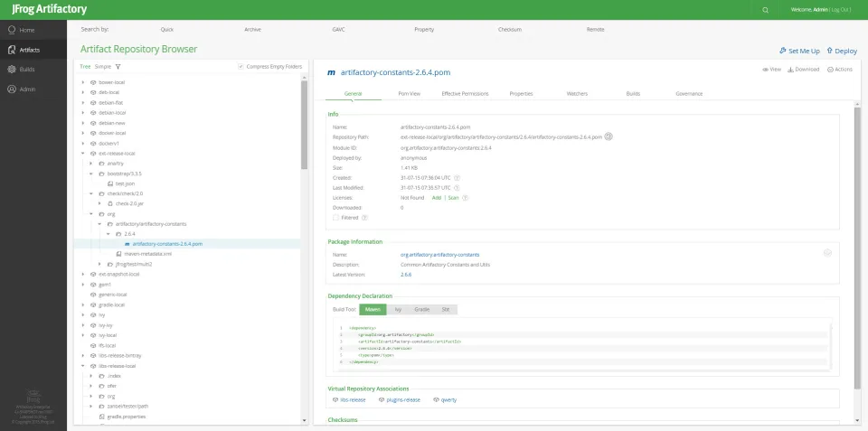Click the tree filter funnel icon

118,66
